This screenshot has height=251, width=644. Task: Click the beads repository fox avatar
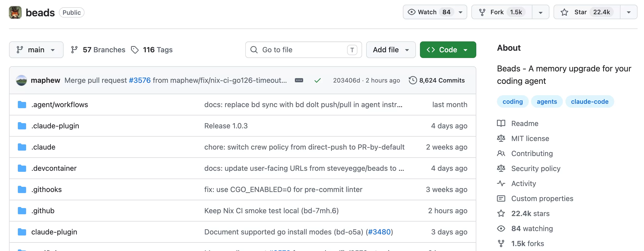[x=15, y=12]
